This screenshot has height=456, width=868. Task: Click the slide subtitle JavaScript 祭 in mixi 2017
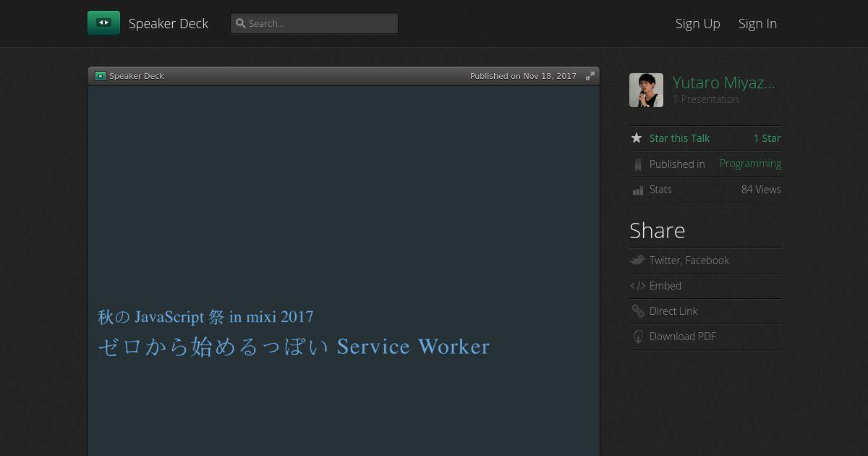224,317
